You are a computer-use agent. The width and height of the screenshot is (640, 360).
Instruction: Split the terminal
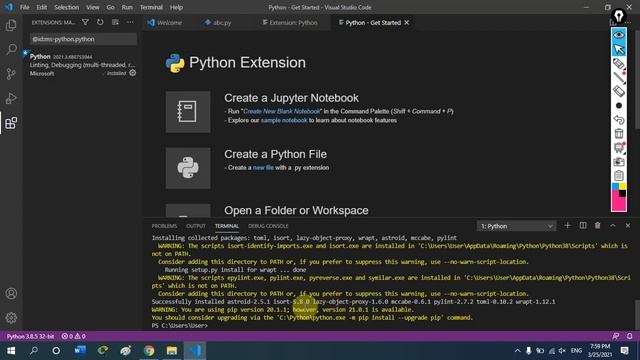coord(583,226)
